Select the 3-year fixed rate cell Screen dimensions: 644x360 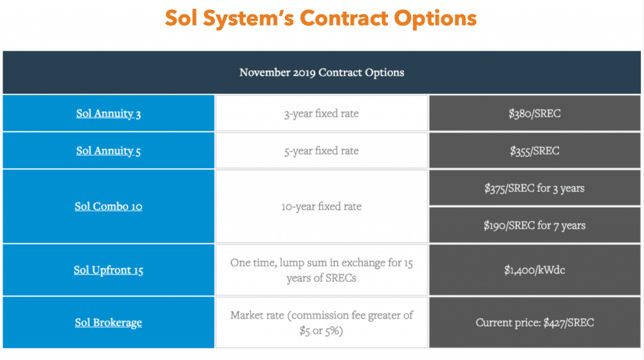click(x=321, y=113)
